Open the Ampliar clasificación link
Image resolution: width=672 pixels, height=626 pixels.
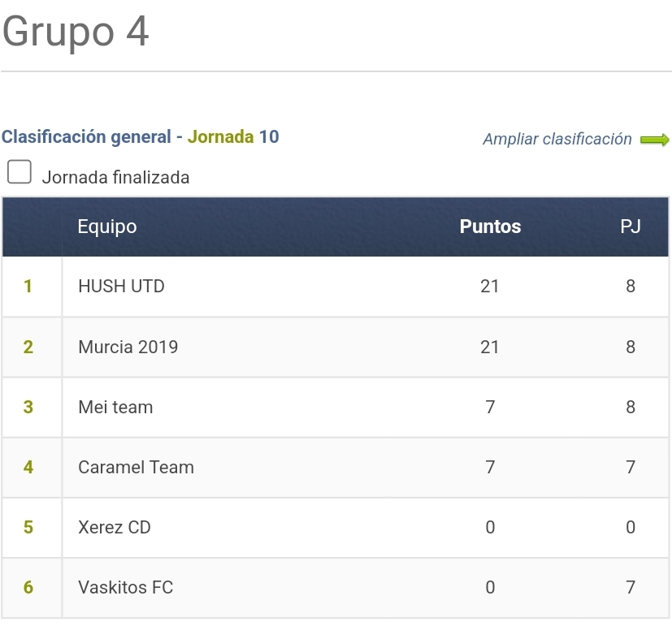[x=557, y=139]
